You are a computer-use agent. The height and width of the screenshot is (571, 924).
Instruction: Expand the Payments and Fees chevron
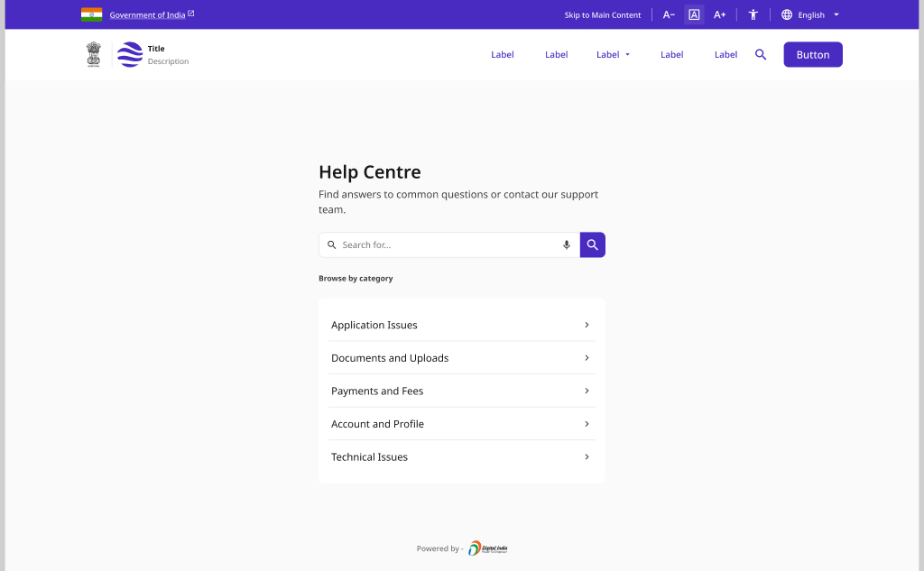587,391
